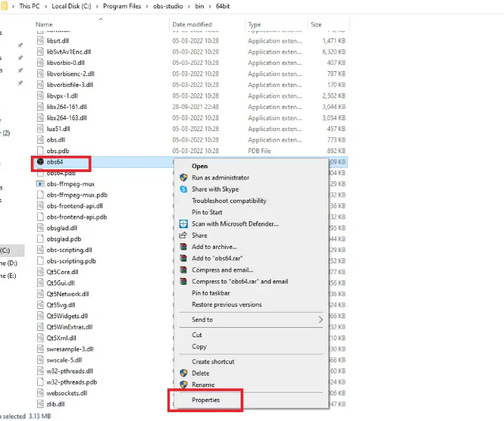The height and width of the screenshot is (421, 504).
Task: Select the libSvtAv1Enc.dll file
Action: 69,52
